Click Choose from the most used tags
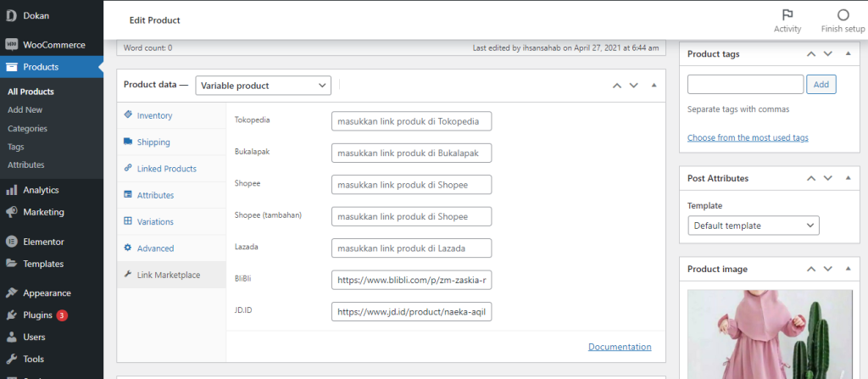The image size is (868, 379). click(748, 137)
